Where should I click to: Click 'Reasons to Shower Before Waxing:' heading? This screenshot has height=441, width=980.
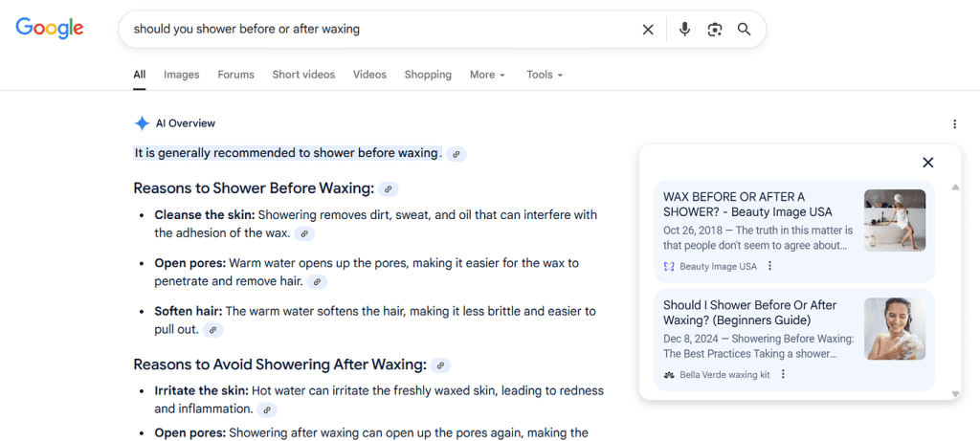(254, 188)
